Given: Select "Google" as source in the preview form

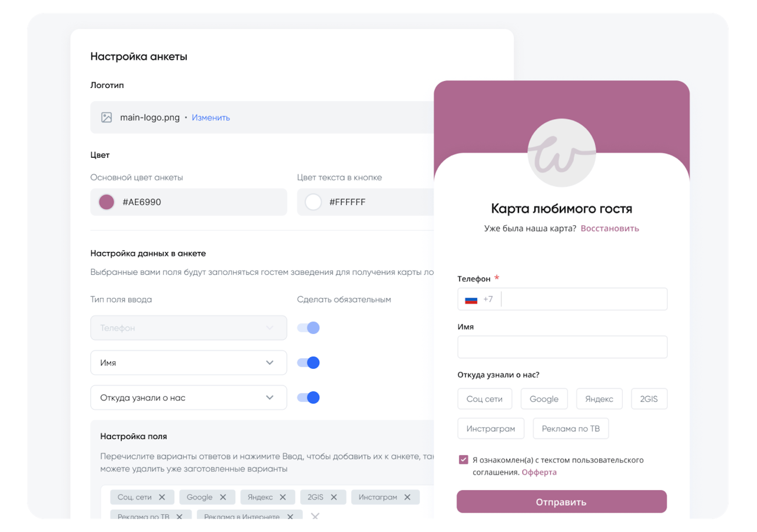Looking at the screenshot, I should (544, 399).
